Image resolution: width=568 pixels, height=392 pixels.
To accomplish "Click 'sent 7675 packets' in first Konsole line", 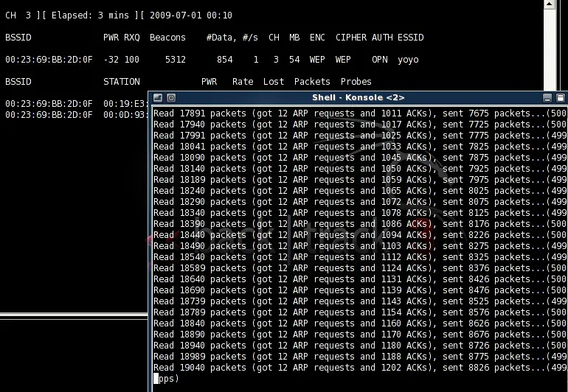I will (x=487, y=113).
